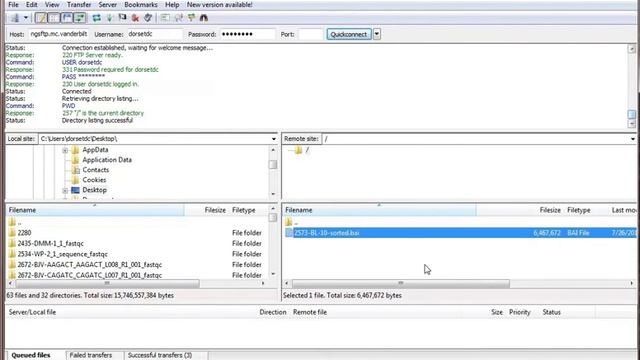Click the Quickconnect button
Viewport: 640px width, 360px height.
(x=349, y=34)
